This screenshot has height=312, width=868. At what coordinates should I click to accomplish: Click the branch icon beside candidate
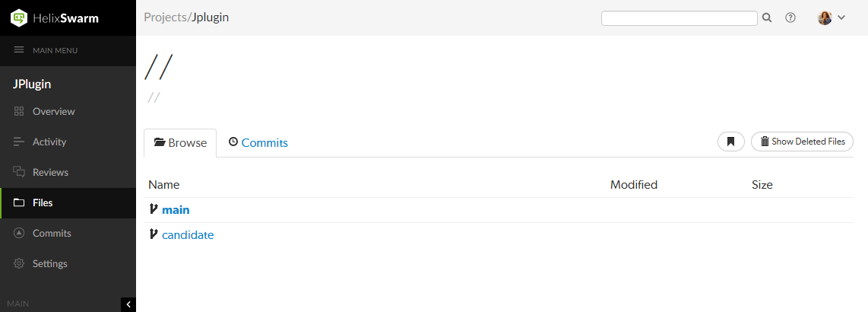[x=154, y=234]
